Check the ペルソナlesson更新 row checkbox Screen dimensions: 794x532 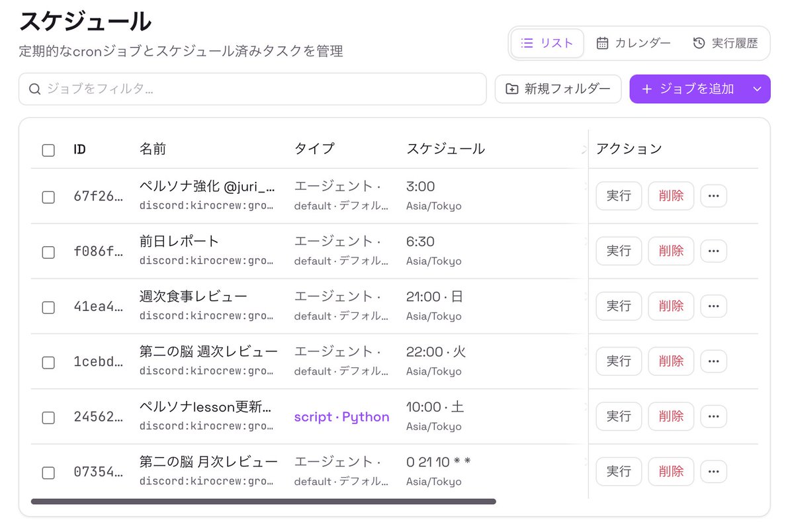tap(48, 418)
